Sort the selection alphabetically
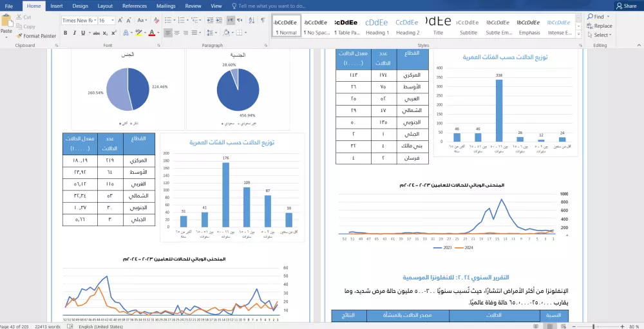644x329 pixels. (x=252, y=20)
